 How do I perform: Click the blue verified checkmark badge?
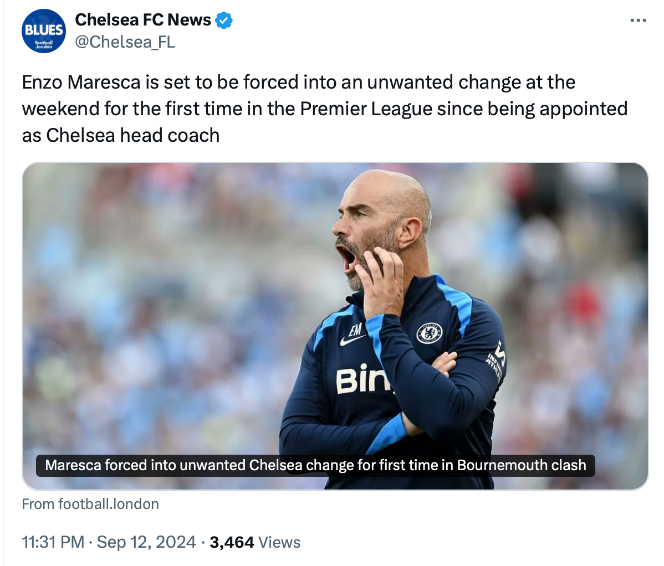224,21
